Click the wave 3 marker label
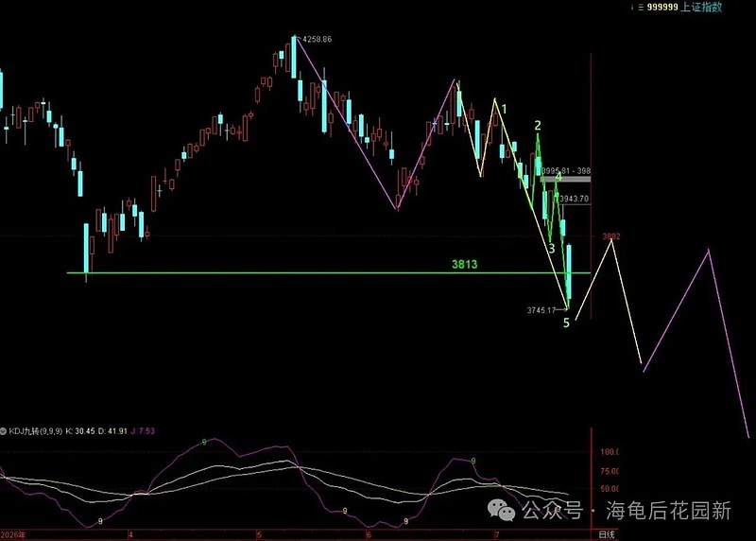Viewport: 756px width, 541px height. (552, 249)
